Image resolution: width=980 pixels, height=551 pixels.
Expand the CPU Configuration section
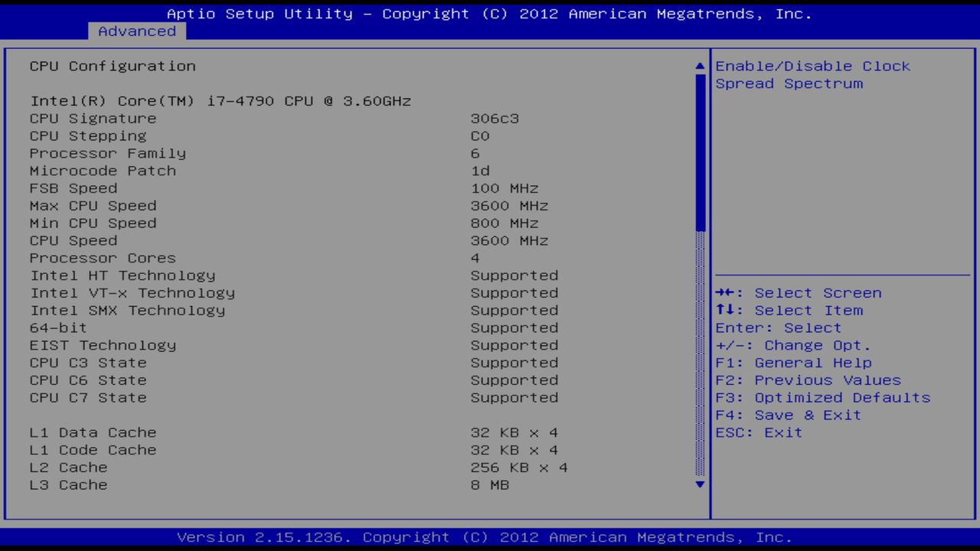coord(113,66)
